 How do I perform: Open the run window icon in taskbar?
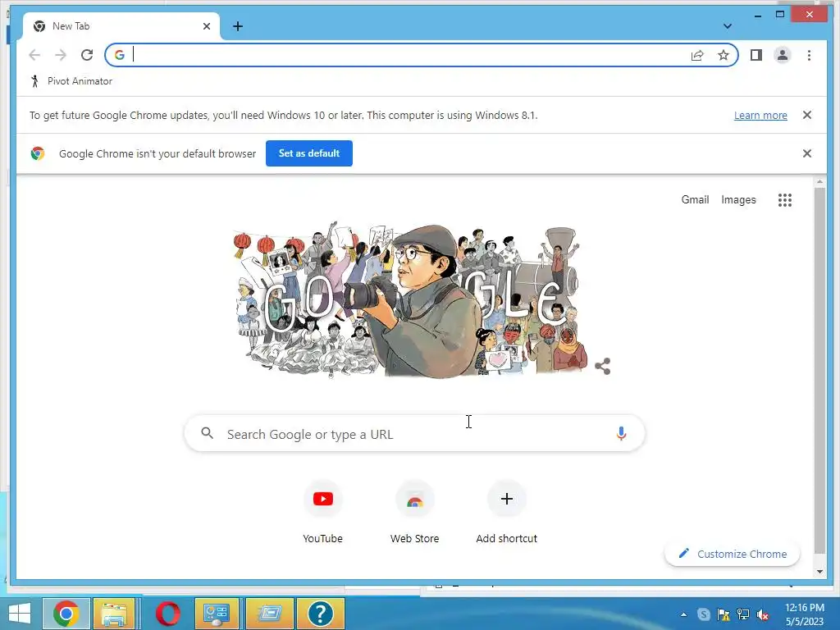269,614
